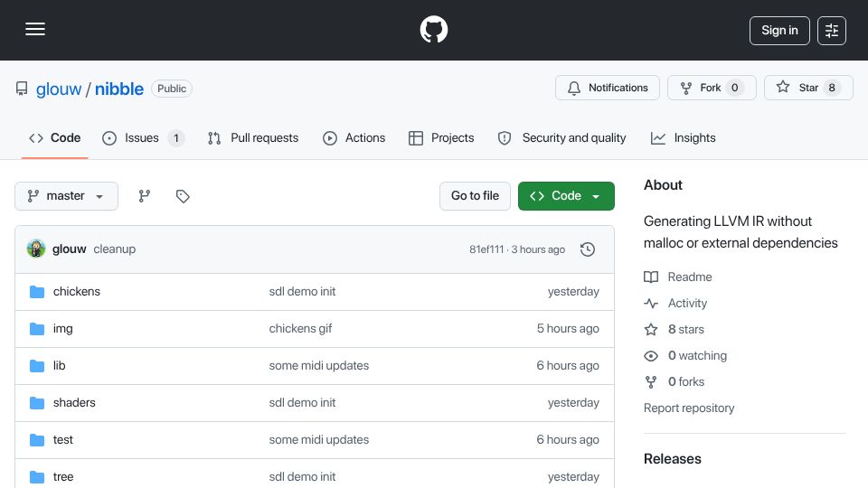Open lib row's some midi updates commit
Viewport: 868px width, 488px height.
(x=319, y=366)
